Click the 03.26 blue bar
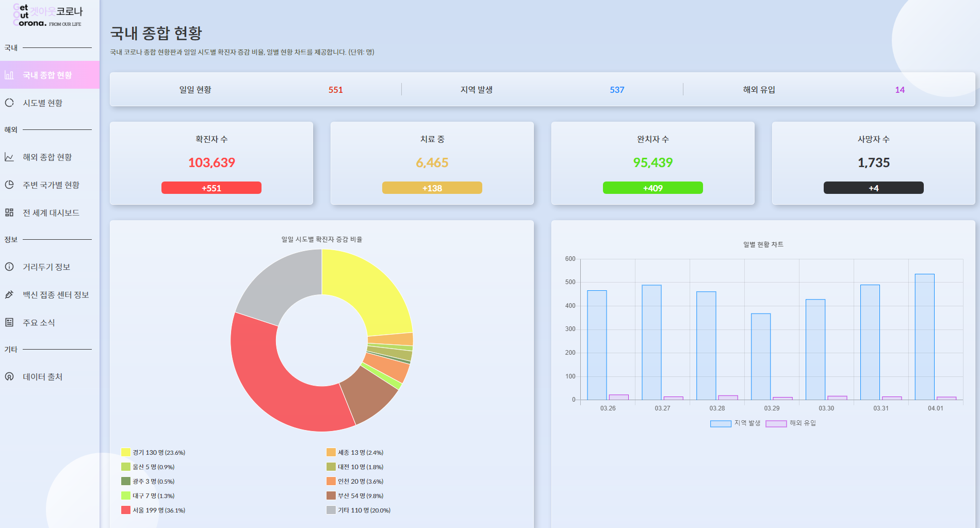The width and height of the screenshot is (980, 528). point(597,345)
